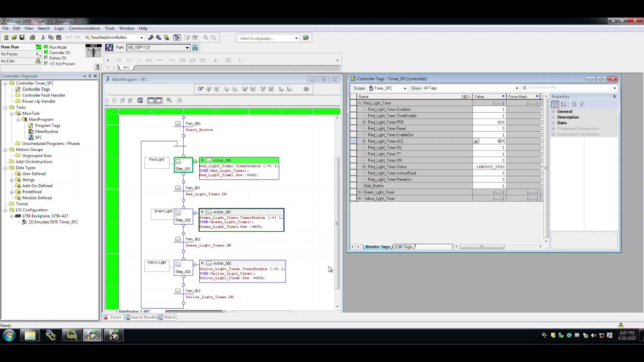The height and width of the screenshot is (362, 644).
Task: Open the Search Results tab
Action: point(140,317)
